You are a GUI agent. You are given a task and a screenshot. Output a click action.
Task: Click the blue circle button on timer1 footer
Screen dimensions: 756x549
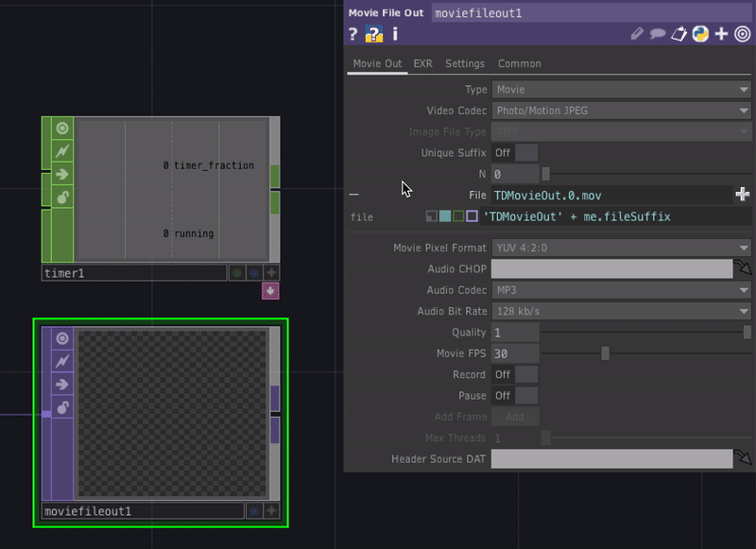(x=254, y=273)
